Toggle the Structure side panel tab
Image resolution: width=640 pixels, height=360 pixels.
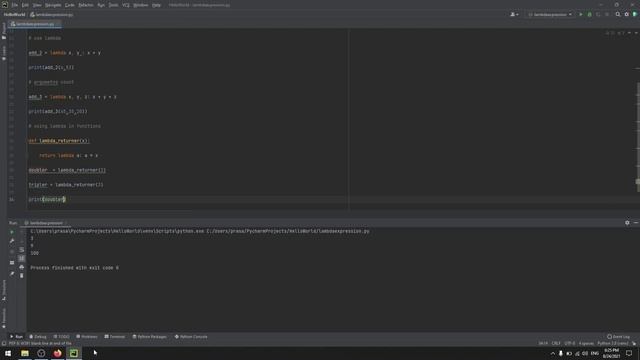coord(4,290)
